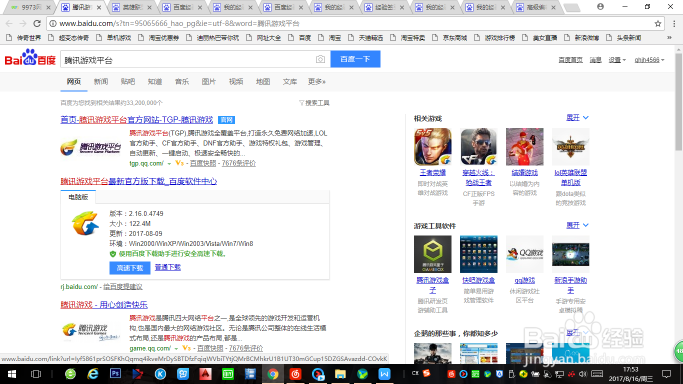The image size is (683, 384).
Task: Close the active 腾讯游戏 browser tab
Action: tap(99, 7)
